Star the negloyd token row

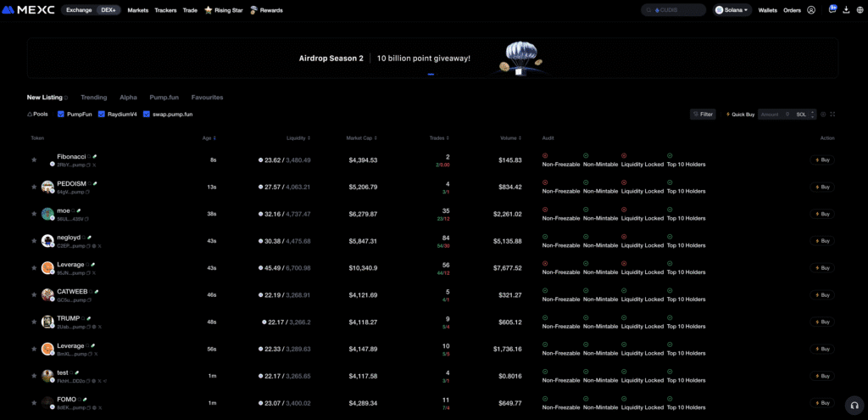coord(34,241)
